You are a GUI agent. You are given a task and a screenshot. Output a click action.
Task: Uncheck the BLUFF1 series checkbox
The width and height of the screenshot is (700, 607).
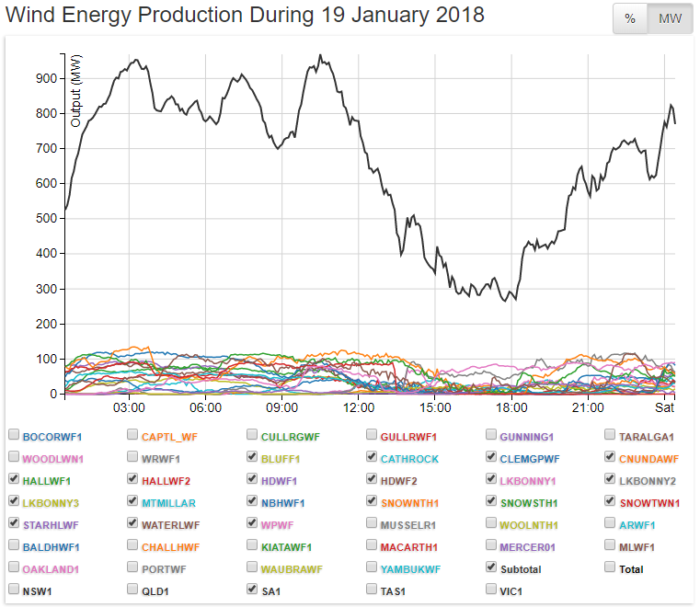(x=253, y=457)
